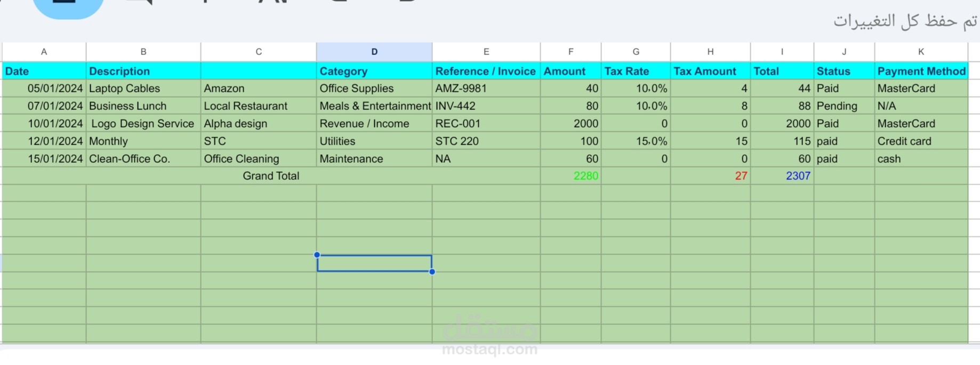Click the 'cash' payment cell
Image resolution: width=980 pixels, height=365 pixels.
pos(921,159)
